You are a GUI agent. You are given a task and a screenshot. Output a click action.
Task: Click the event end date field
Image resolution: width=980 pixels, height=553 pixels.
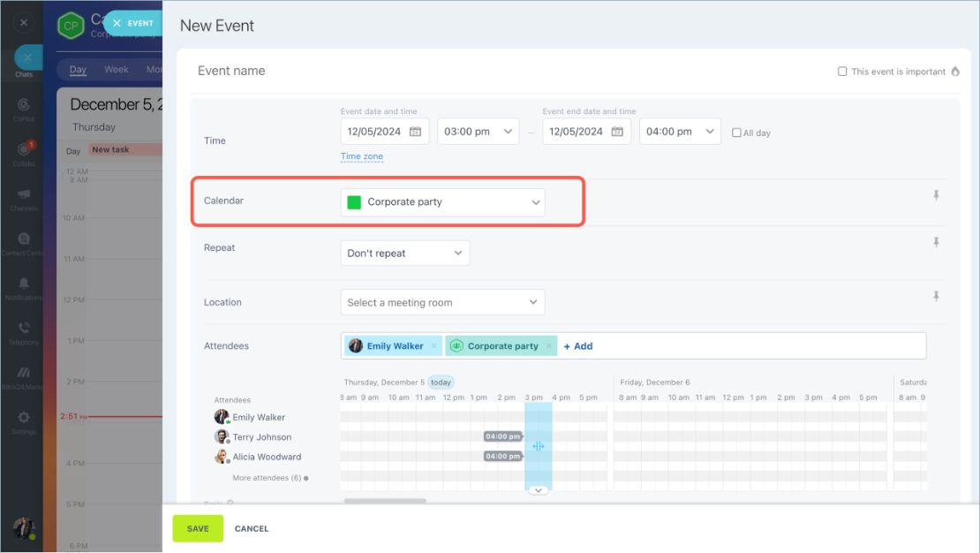point(586,132)
